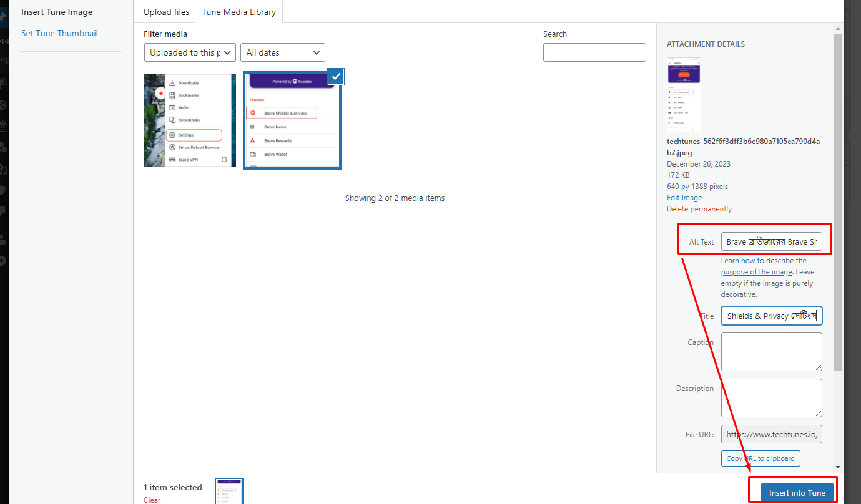Copy URL to clipboard
The image size is (861, 504).
pos(760,458)
